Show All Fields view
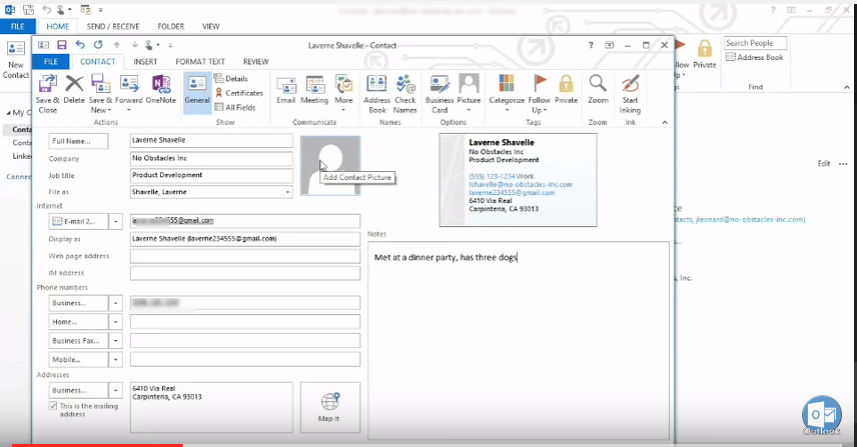Viewport: 857px width, 447px height. tap(235, 108)
